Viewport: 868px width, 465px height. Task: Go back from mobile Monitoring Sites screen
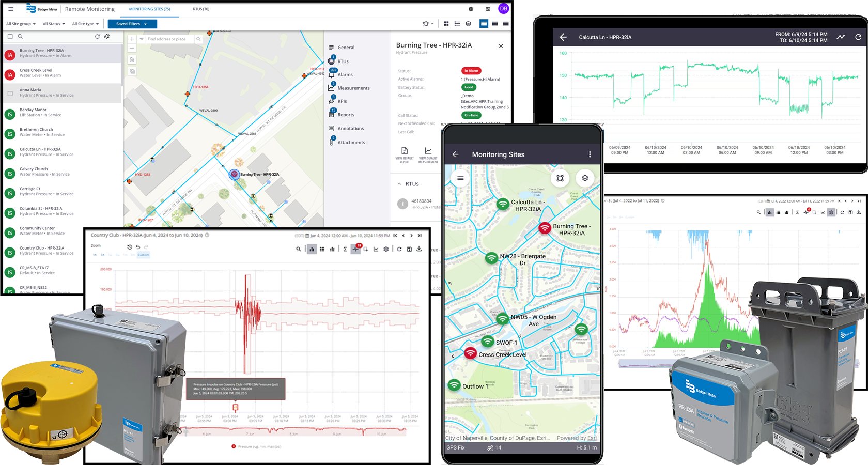[456, 154]
